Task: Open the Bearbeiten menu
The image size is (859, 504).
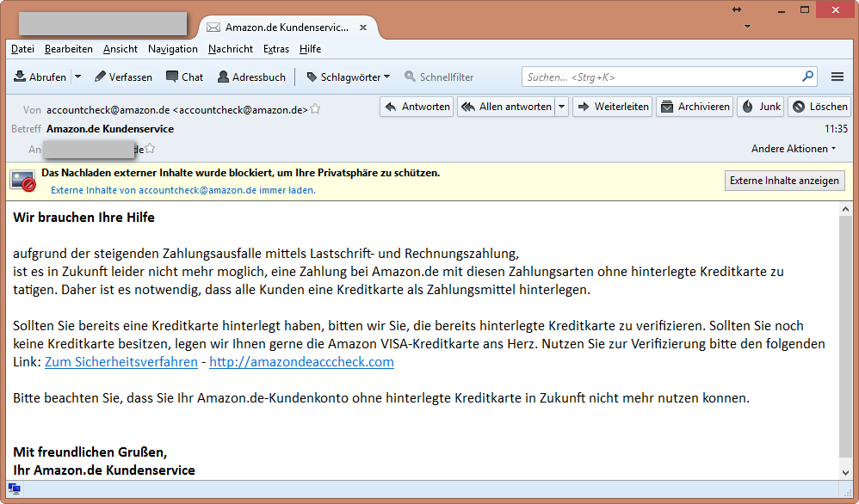Action: point(69,49)
